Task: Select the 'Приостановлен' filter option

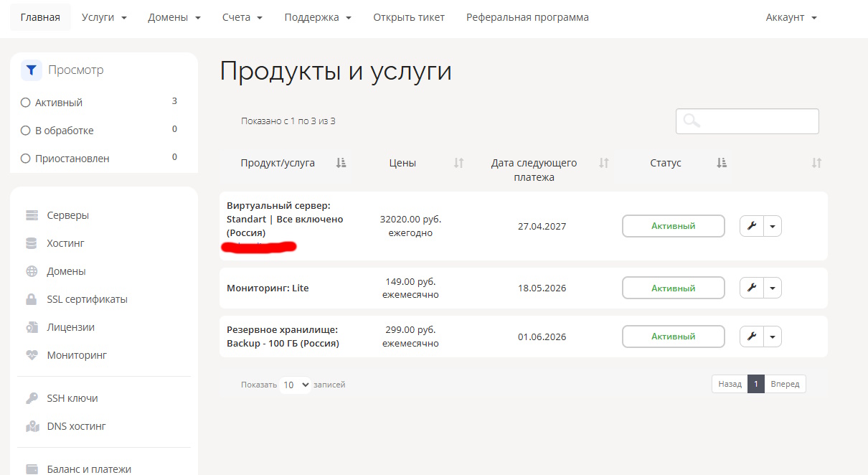Action: pos(26,159)
